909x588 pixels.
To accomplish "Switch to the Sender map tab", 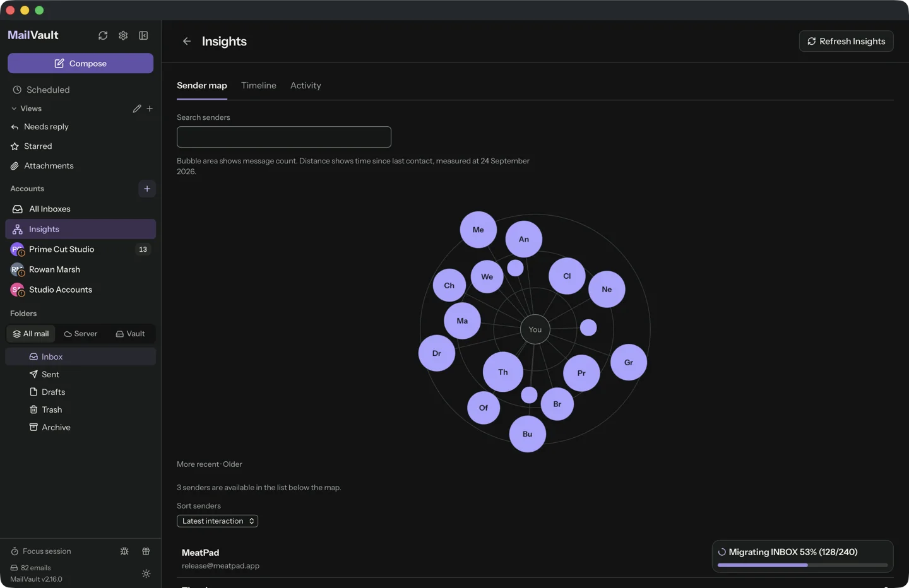I will point(202,85).
